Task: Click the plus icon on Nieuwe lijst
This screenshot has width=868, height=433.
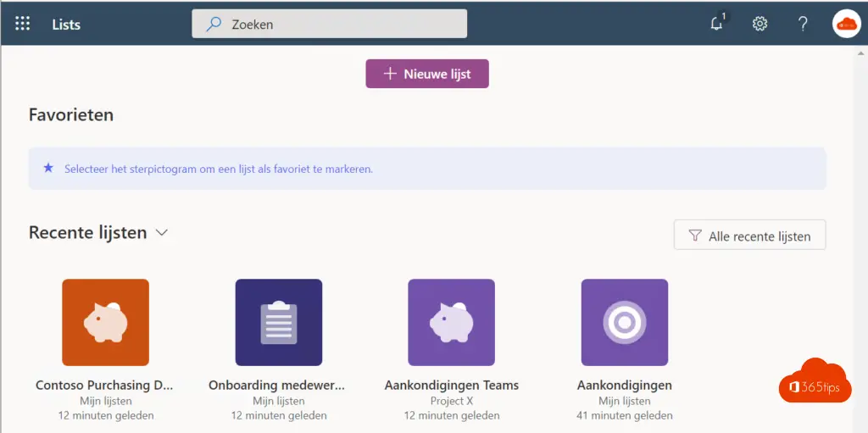Action: 390,74
